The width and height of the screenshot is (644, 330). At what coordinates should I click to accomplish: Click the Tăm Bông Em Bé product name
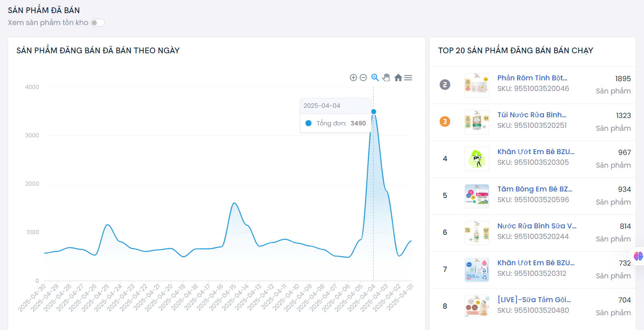[x=534, y=189]
